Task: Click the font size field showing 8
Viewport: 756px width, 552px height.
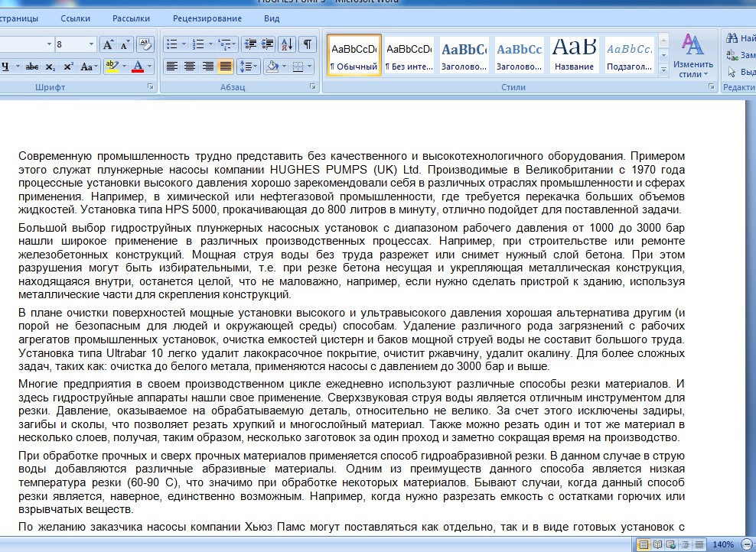Action: pos(71,45)
